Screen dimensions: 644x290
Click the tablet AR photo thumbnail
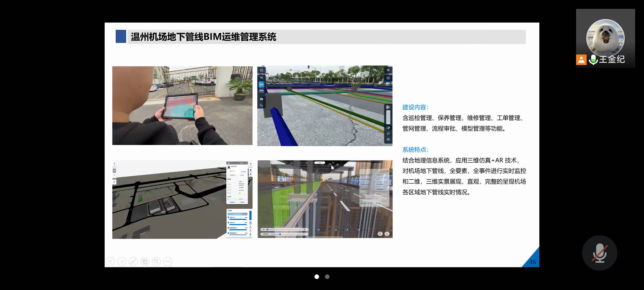coord(182,106)
